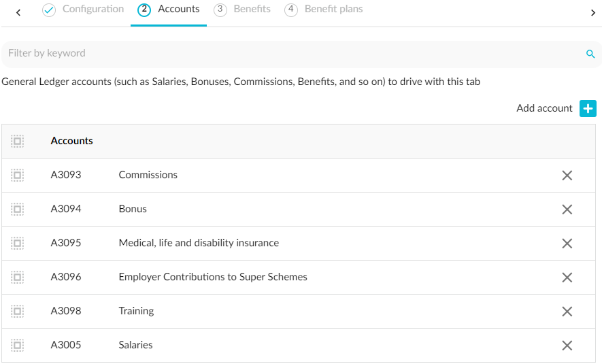602x364 pixels.
Task: Delete Employer Contributions to Super Schemes row
Action: 567,278
